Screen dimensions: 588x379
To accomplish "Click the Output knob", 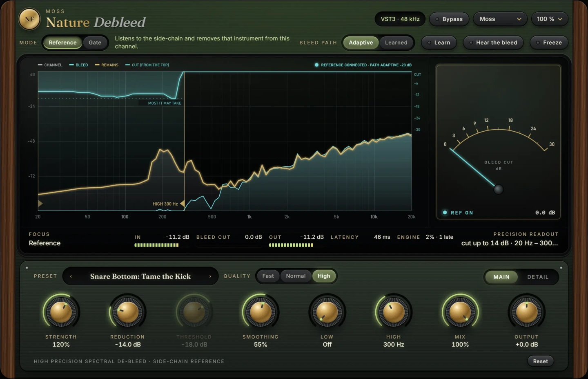I will pos(527,312).
